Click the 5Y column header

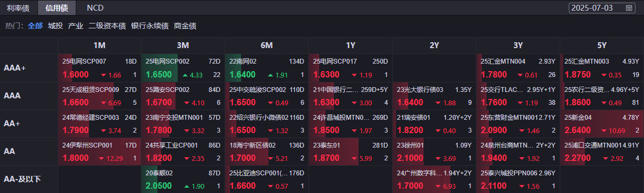(602, 45)
